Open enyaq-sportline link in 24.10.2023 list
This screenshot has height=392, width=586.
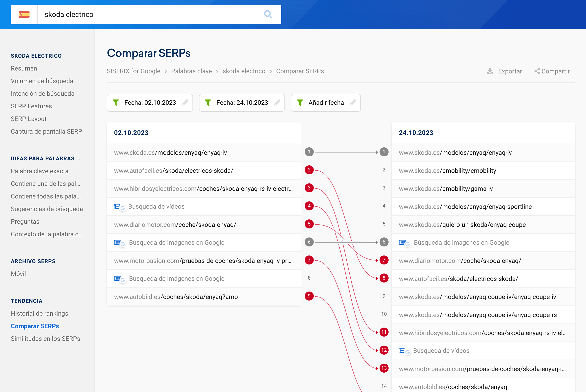point(465,207)
